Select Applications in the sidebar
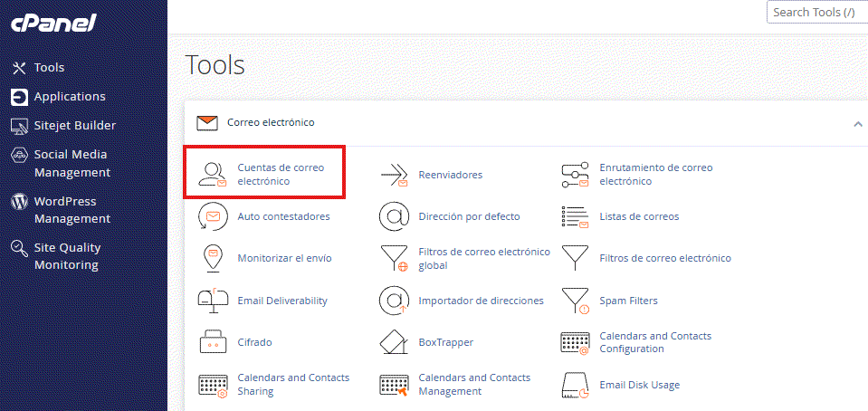Image resolution: width=868 pixels, height=411 pixels. [x=69, y=97]
